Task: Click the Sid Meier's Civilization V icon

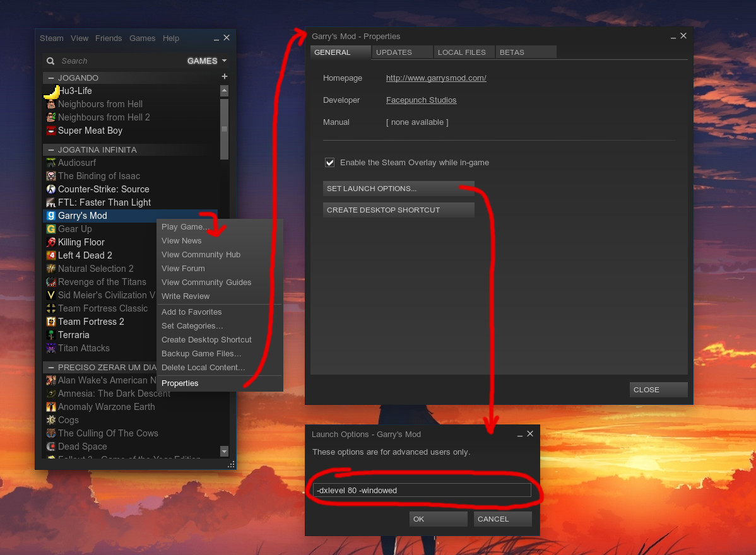Action: 51,295
